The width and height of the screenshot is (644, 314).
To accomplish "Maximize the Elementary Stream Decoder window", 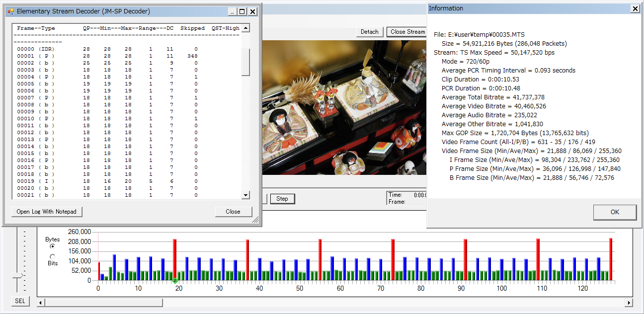I will pos(242,11).
